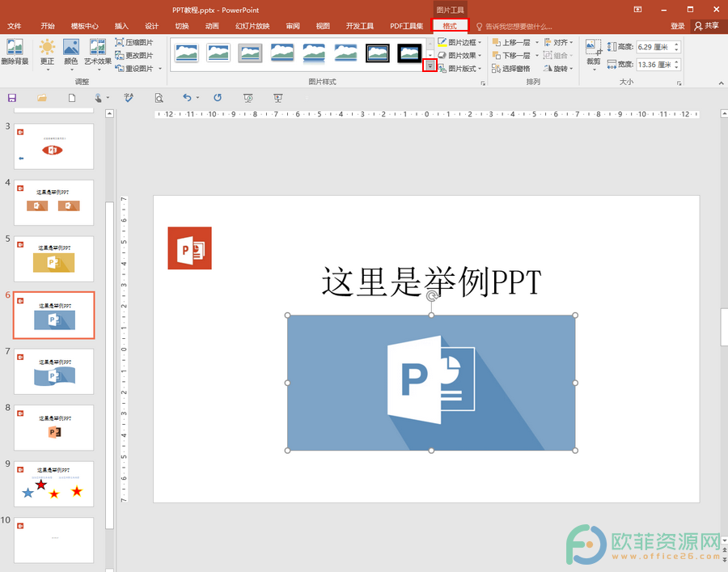Apply the gray metal frame picture style
Image resolution: width=728 pixels, height=572 pixels.
pos(250,53)
